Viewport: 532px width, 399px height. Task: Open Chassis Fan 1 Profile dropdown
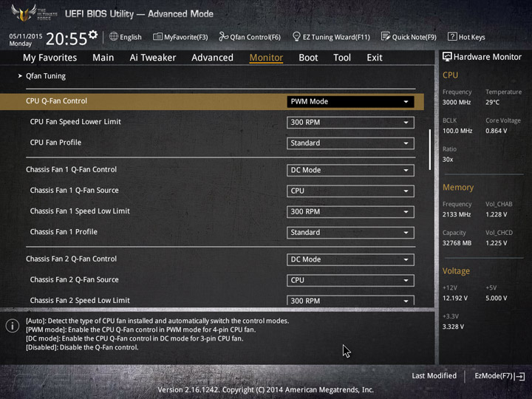click(350, 233)
